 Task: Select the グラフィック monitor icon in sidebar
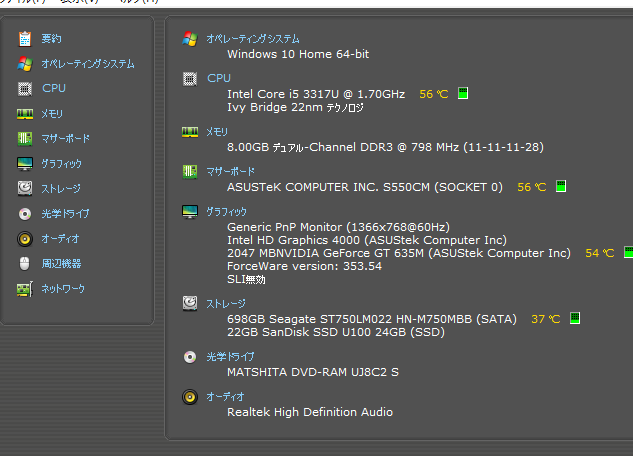25,163
